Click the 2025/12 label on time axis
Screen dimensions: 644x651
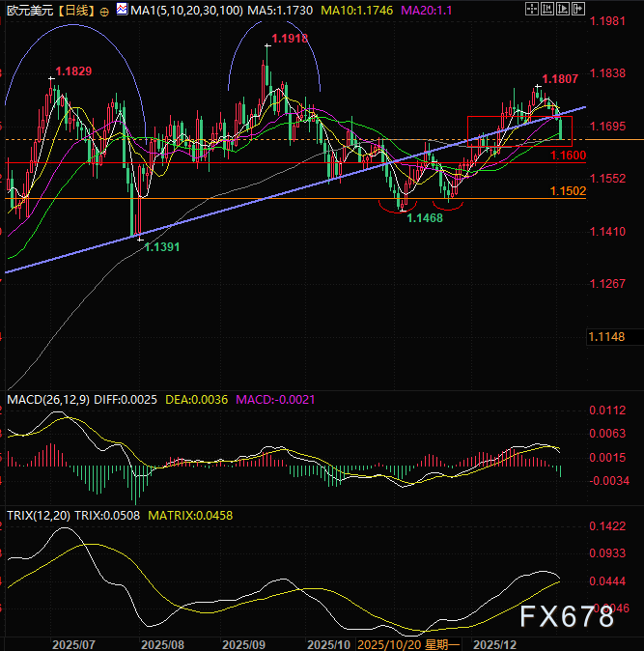click(x=496, y=642)
